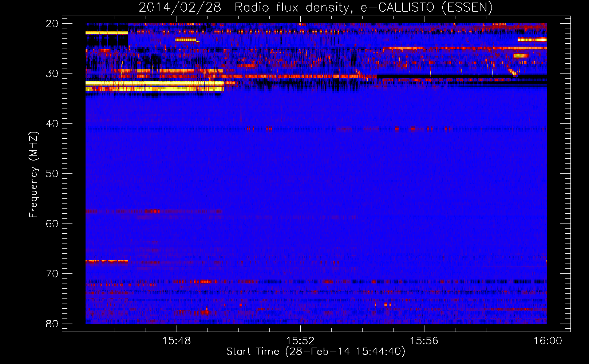
Task: Click the 'Start Time (28-Feb-14 15:44:40)' label
Action: (x=316, y=352)
